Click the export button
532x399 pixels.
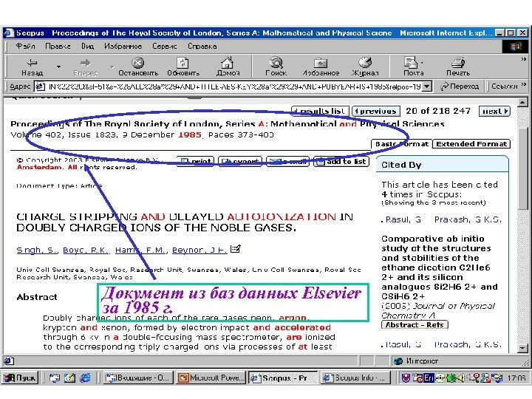240,162
